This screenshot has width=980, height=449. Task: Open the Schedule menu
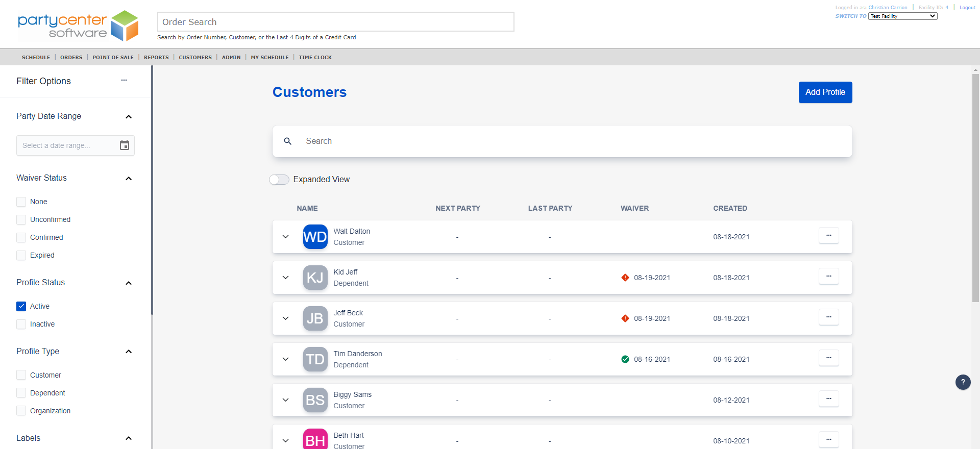pos(36,58)
